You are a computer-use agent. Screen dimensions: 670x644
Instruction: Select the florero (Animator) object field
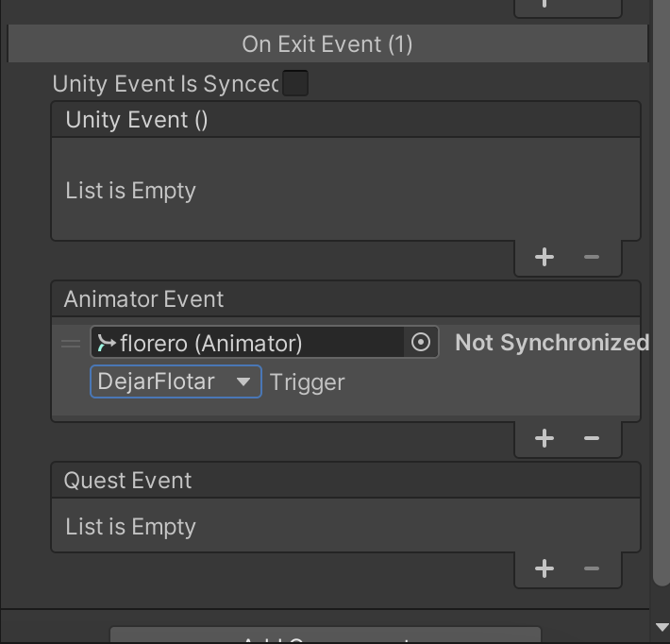click(247, 342)
